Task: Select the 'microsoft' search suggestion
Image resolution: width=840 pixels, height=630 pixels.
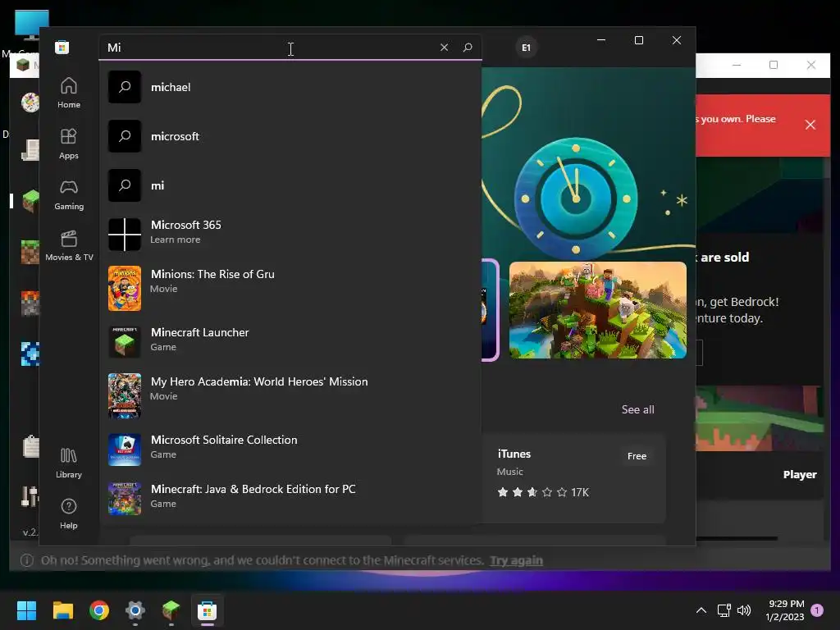Action: 290,136
